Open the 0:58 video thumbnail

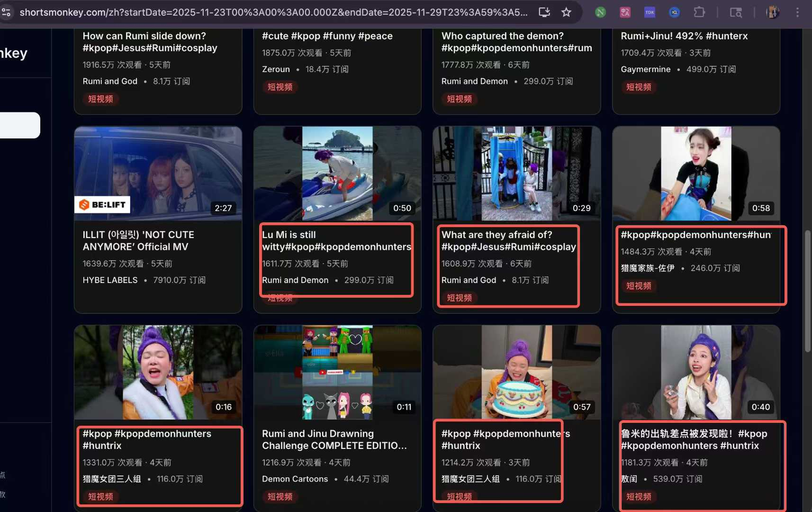point(696,174)
